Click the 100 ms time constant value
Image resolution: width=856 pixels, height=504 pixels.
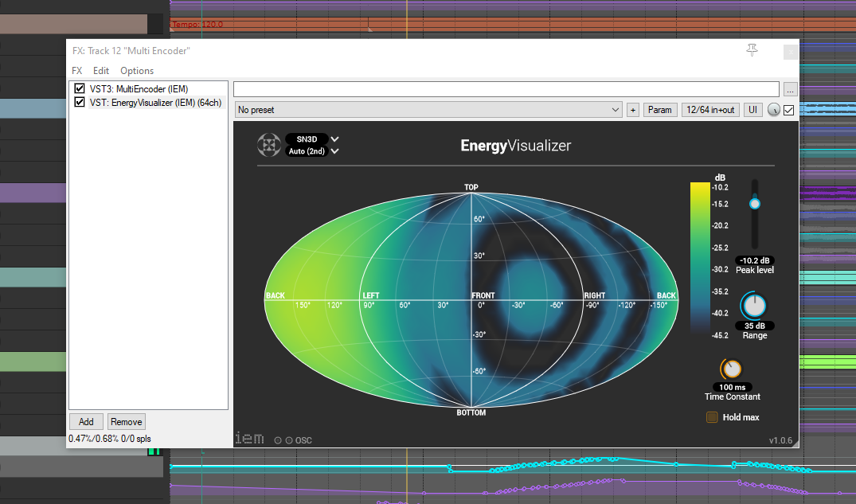pyautogui.click(x=732, y=387)
